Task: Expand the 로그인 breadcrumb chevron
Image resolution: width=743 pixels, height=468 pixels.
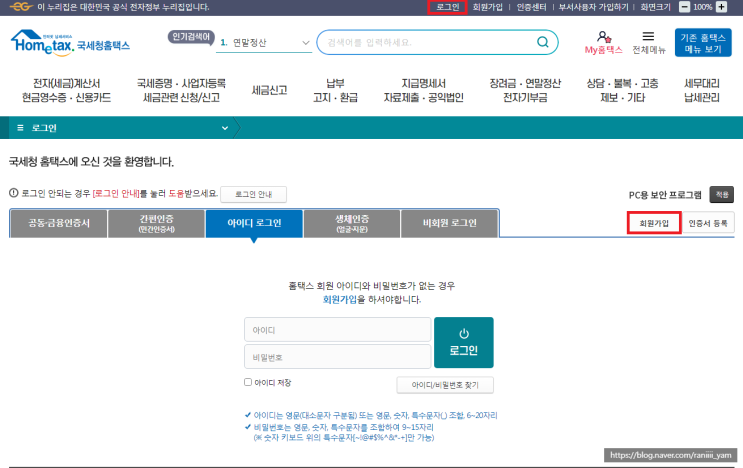Action: 225,128
